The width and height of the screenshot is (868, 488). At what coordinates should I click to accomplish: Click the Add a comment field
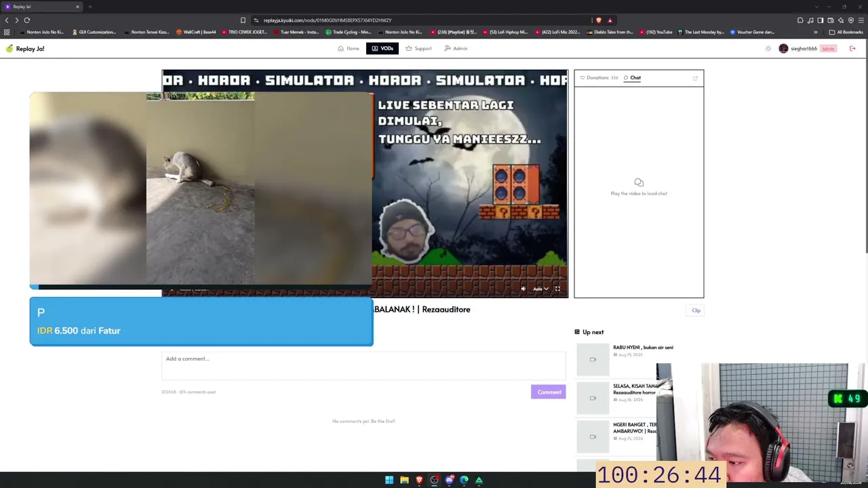[363, 366]
